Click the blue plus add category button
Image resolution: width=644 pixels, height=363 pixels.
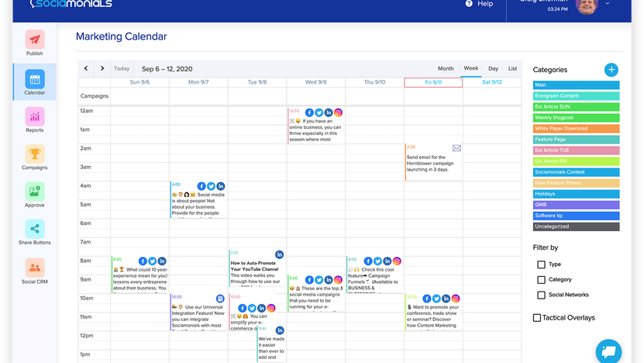[611, 70]
